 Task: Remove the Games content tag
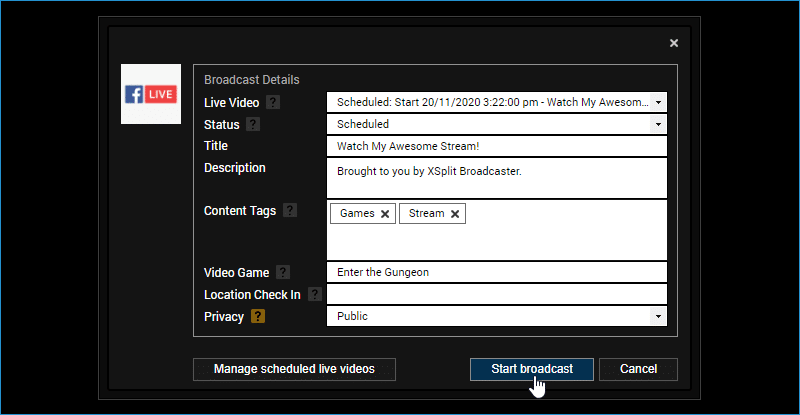385,214
